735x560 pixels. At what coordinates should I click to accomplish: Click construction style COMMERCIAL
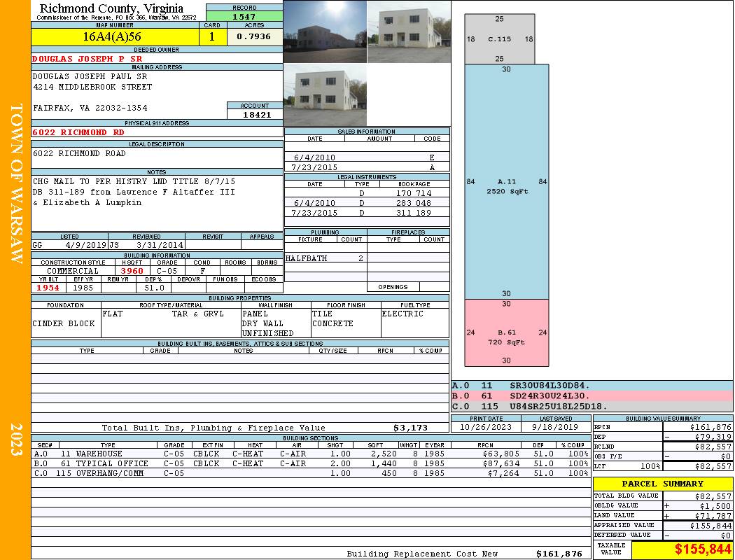point(73,271)
